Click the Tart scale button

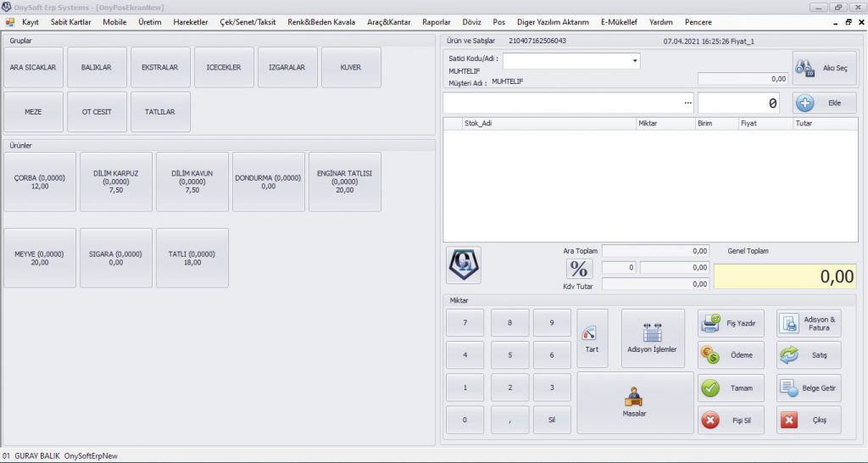coord(592,338)
